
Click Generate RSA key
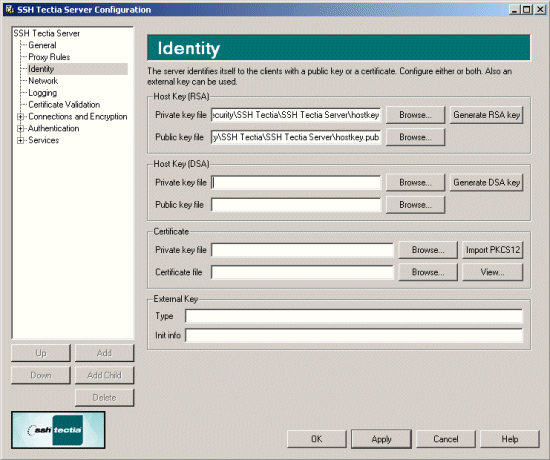pos(487,115)
